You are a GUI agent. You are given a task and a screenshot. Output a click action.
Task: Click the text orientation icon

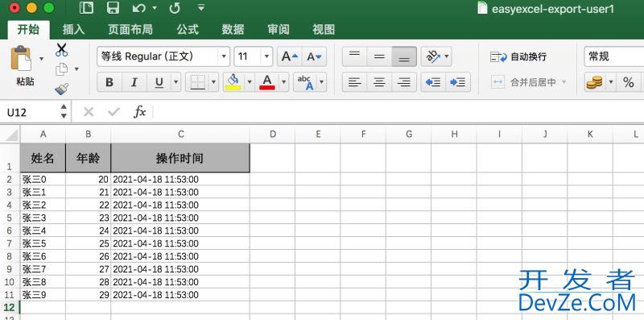[x=433, y=56]
